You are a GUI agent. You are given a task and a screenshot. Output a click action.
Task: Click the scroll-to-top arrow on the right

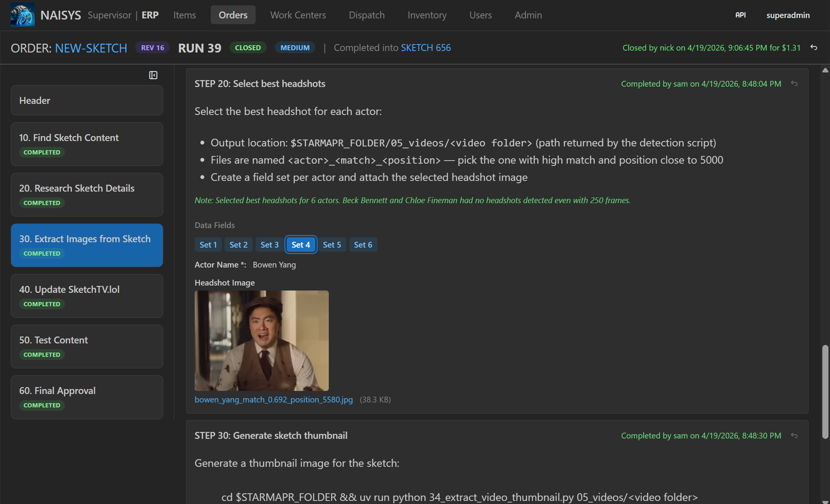point(825,70)
